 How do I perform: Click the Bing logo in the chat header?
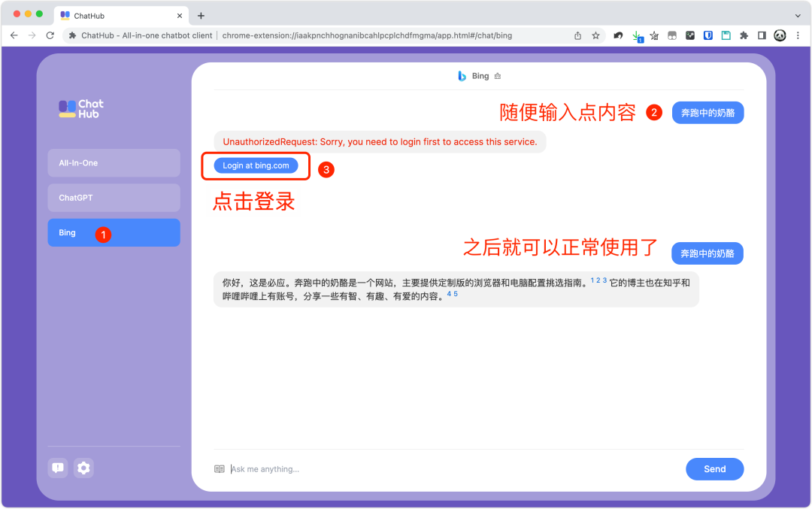(462, 76)
